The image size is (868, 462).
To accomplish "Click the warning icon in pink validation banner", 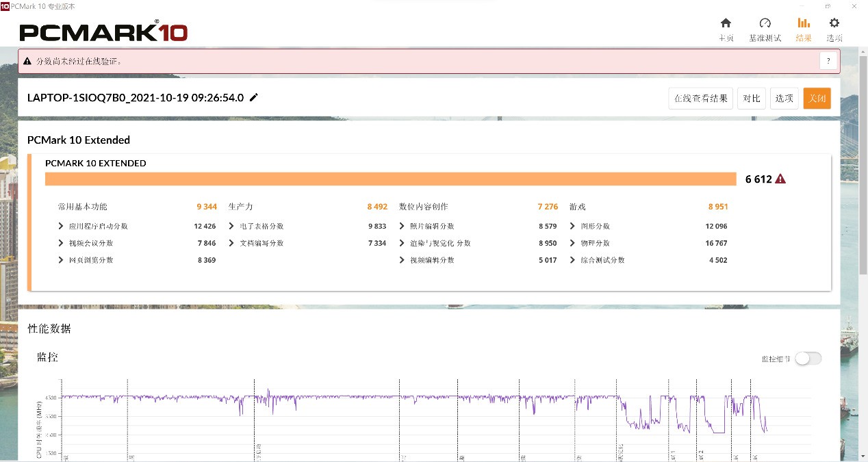I will [x=27, y=62].
